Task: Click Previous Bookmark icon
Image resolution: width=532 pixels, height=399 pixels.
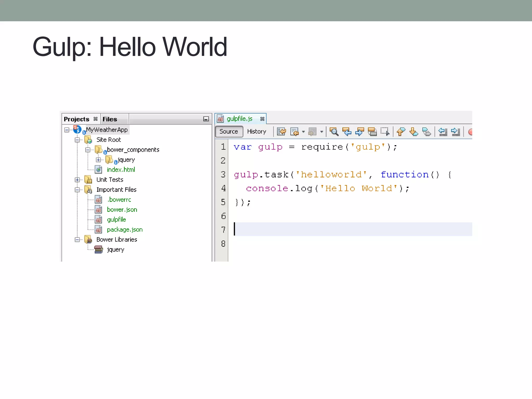Action: [x=401, y=132]
